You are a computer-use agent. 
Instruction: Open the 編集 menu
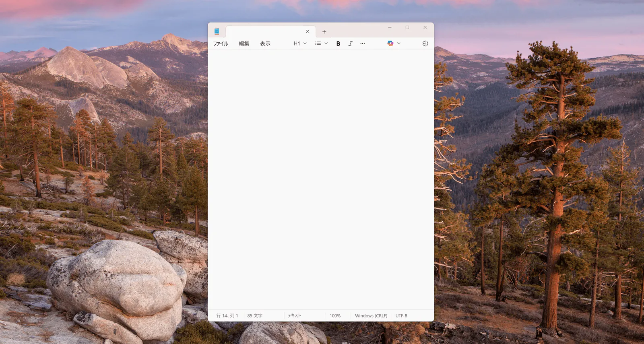pyautogui.click(x=244, y=43)
